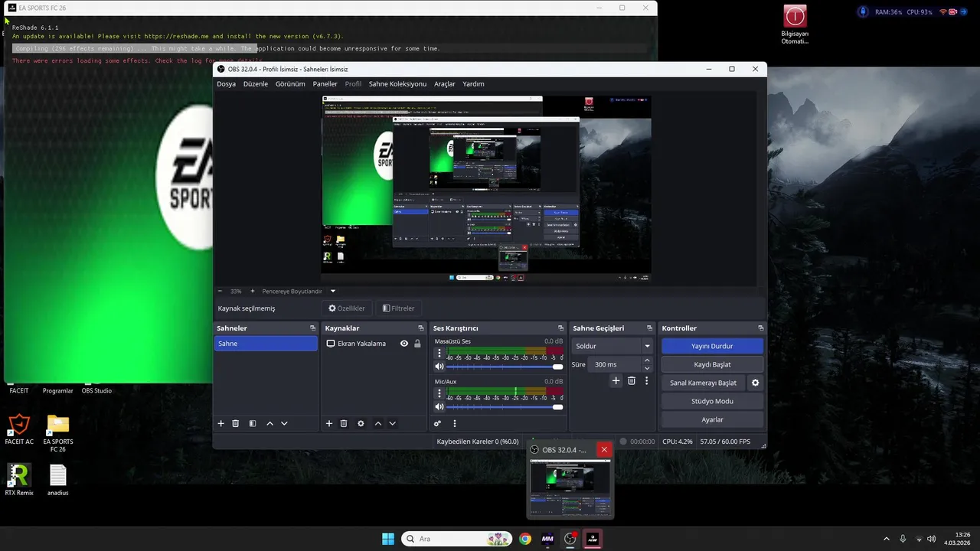Open Masaüstü Ses options (three dots)
Viewport: 980px width, 551px height.
point(439,354)
